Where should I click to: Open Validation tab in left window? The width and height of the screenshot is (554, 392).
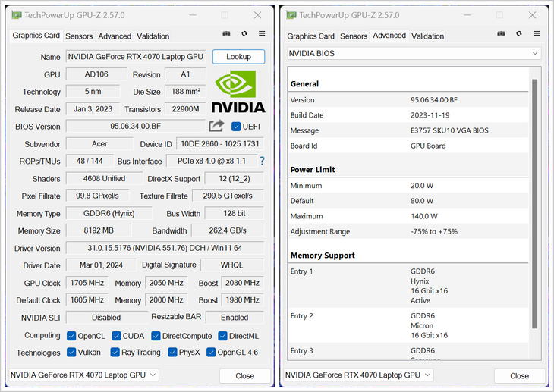coord(153,36)
